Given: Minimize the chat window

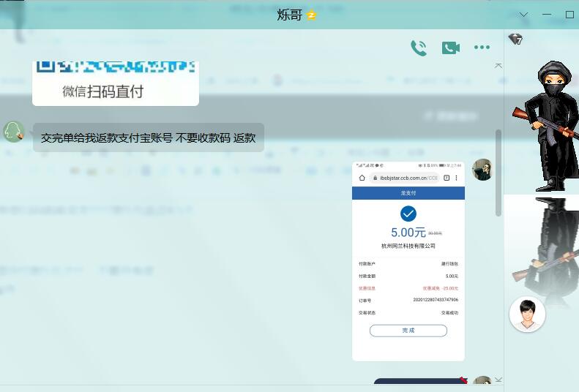Looking at the screenshot, I should tap(547, 15).
